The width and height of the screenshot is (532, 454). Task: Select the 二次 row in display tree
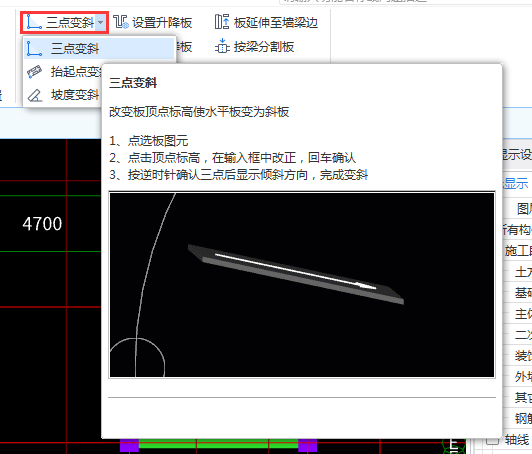tap(523, 335)
